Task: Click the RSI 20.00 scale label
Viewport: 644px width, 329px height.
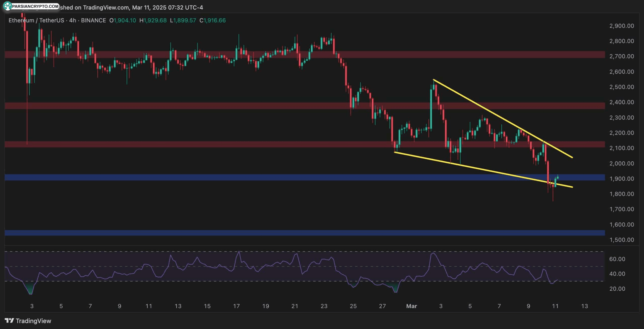Action: point(617,289)
